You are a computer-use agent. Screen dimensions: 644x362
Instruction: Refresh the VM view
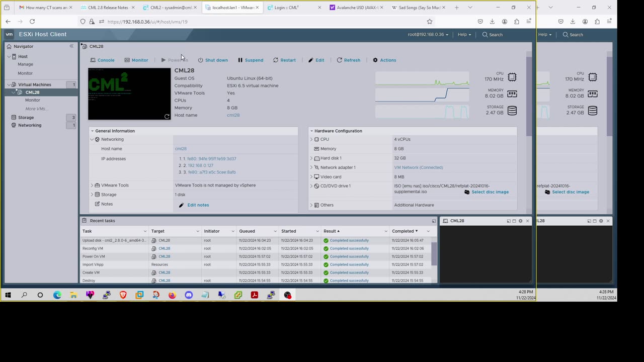[x=348, y=60]
